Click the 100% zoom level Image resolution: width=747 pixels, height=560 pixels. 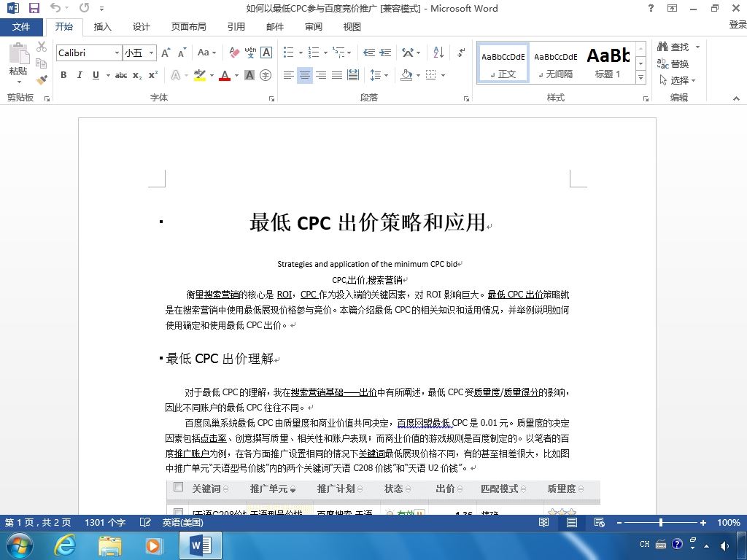729,522
